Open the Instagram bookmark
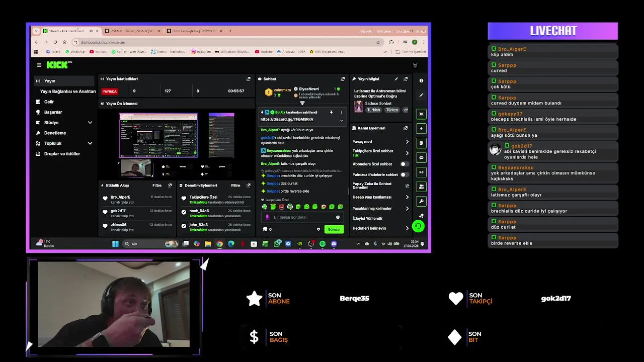Viewport: 644px width, 362px height. [x=201, y=52]
